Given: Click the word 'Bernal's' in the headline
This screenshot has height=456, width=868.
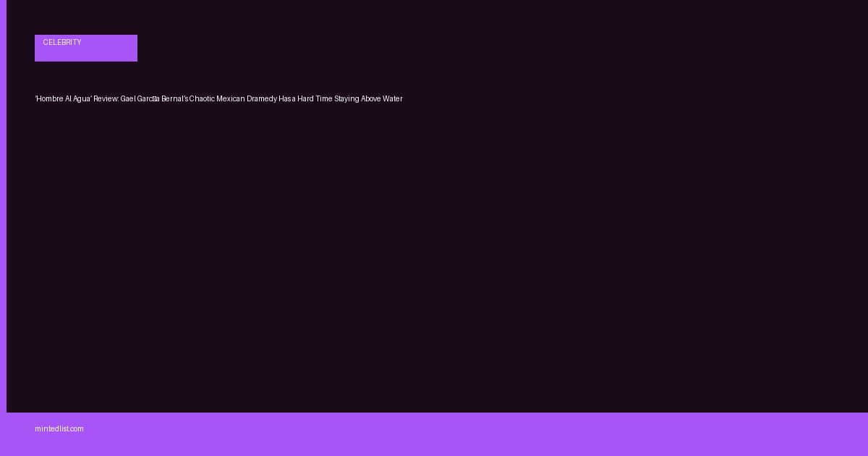Looking at the screenshot, I should click(x=174, y=98).
